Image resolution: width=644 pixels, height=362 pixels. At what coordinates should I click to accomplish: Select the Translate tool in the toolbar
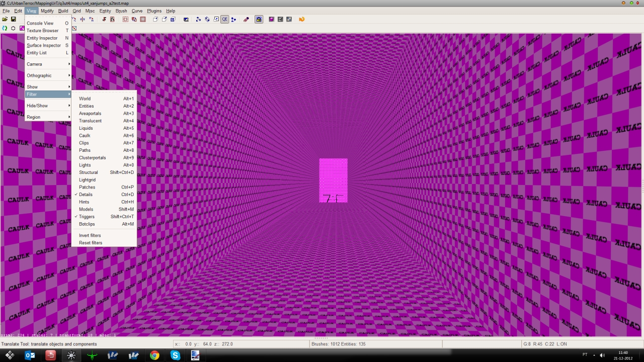pos(198,20)
